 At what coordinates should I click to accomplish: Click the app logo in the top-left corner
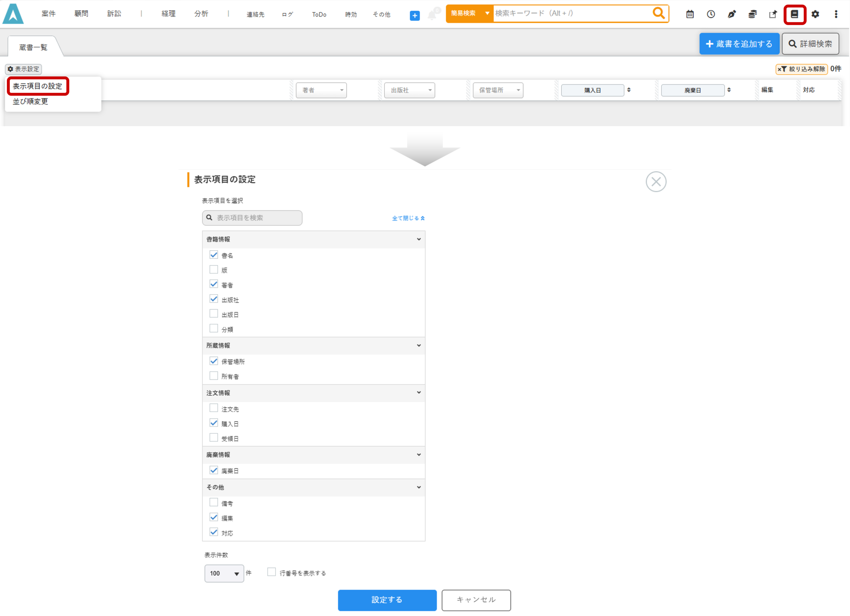click(13, 14)
